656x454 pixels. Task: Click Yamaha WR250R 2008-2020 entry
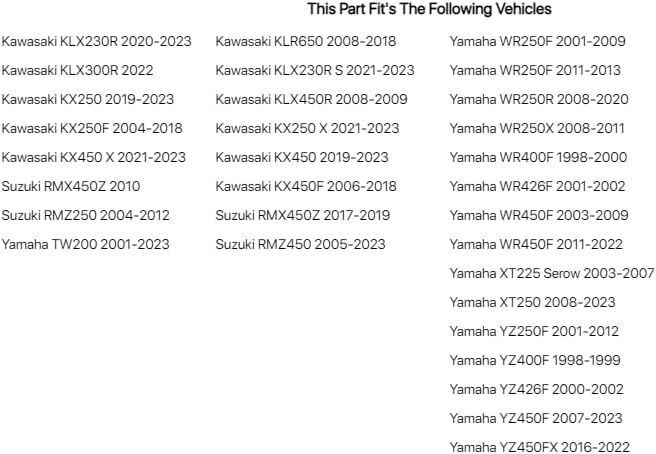539,100
